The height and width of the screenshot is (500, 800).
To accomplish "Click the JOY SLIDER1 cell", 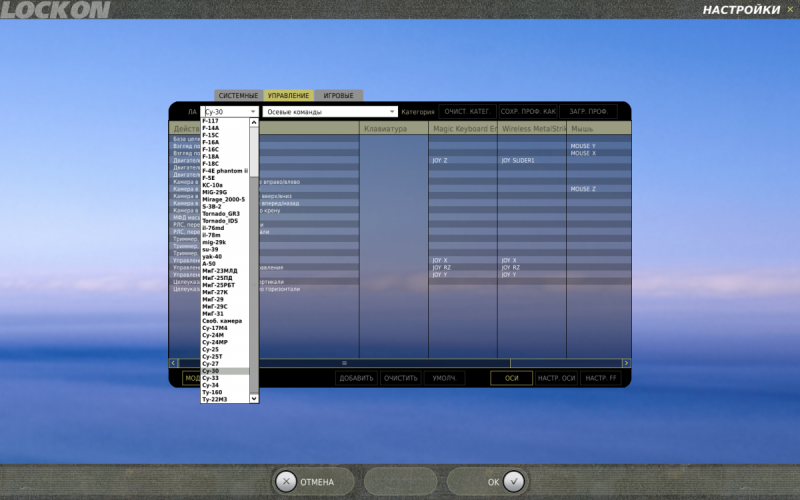I will [x=532, y=160].
